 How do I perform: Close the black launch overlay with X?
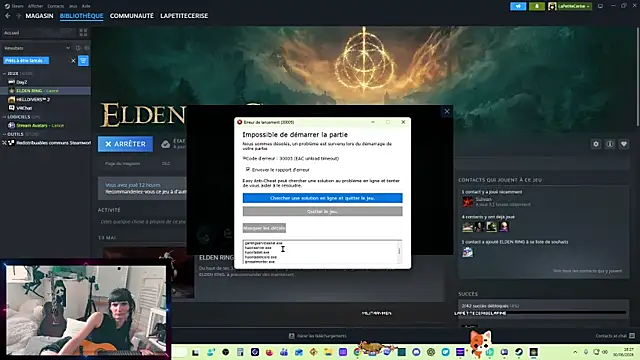[x=447, y=111]
